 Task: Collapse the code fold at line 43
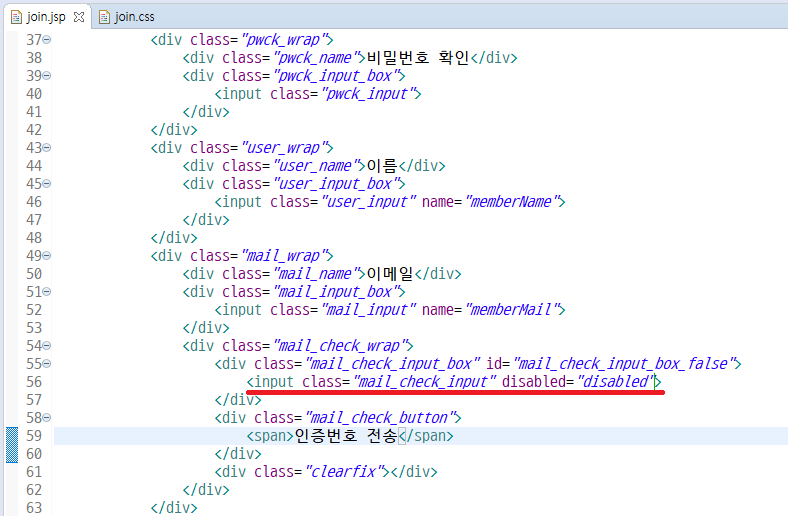coord(47,148)
